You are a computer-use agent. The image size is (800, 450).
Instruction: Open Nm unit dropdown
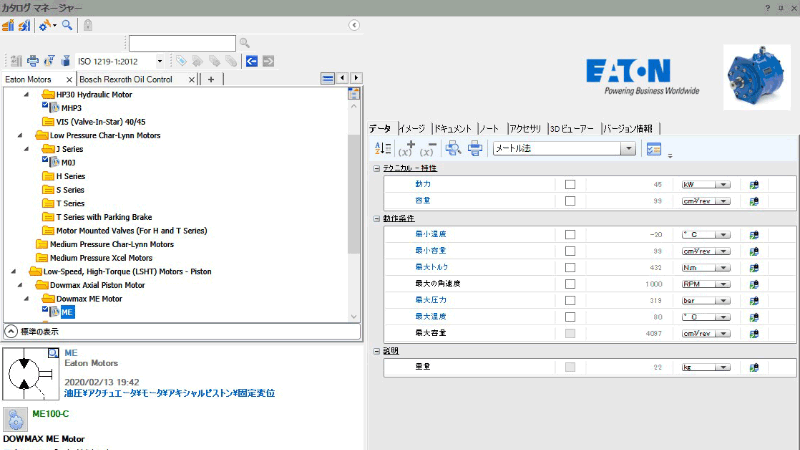(723, 268)
